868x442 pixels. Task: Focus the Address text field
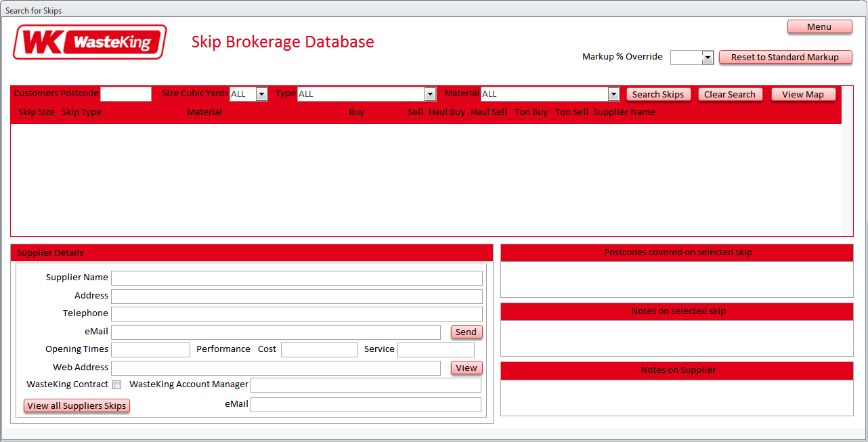click(x=297, y=296)
